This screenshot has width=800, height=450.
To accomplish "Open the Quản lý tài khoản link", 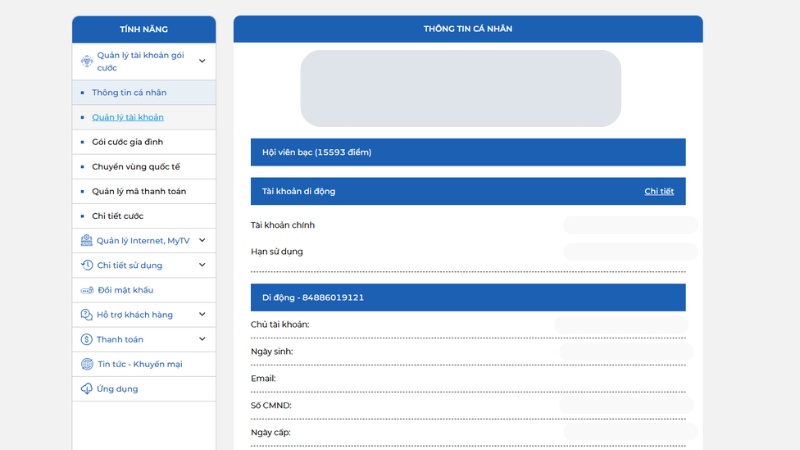I will 128,118.
